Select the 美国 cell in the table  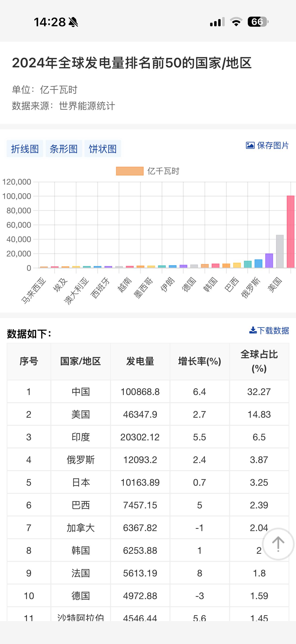click(81, 415)
